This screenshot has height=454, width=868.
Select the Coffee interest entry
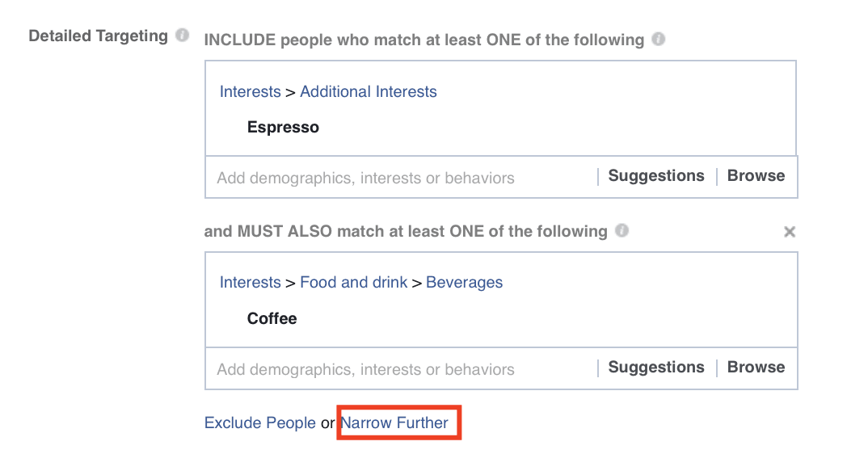click(x=272, y=318)
